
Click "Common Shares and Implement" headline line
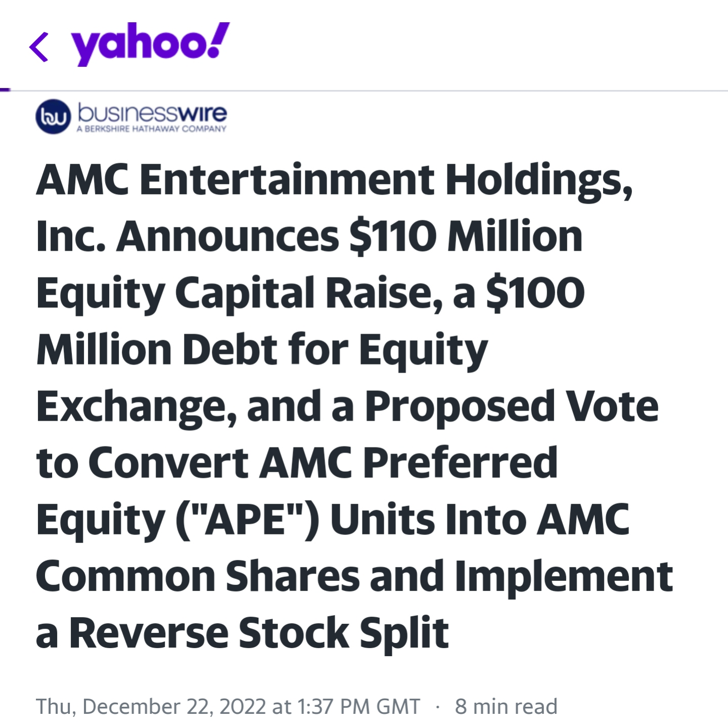(354, 576)
